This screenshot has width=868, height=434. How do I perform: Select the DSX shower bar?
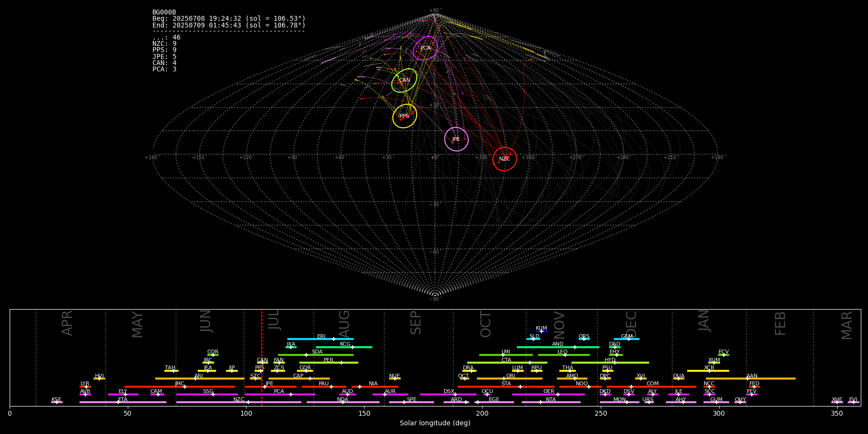pyautogui.click(x=448, y=394)
